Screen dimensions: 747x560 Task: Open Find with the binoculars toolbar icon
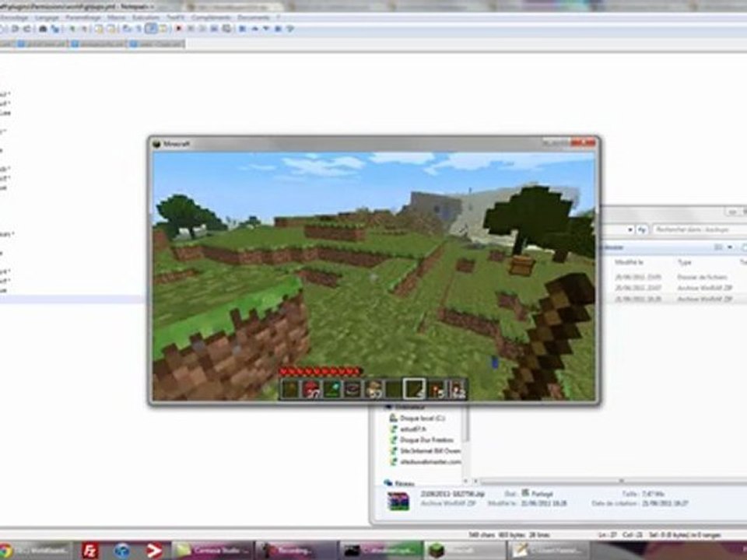(42, 29)
